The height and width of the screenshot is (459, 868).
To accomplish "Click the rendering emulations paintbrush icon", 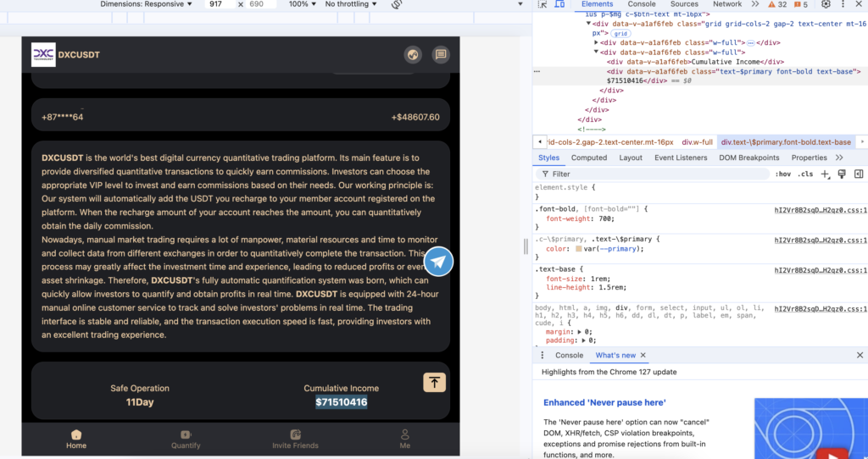I will pyautogui.click(x=842, y=174).
